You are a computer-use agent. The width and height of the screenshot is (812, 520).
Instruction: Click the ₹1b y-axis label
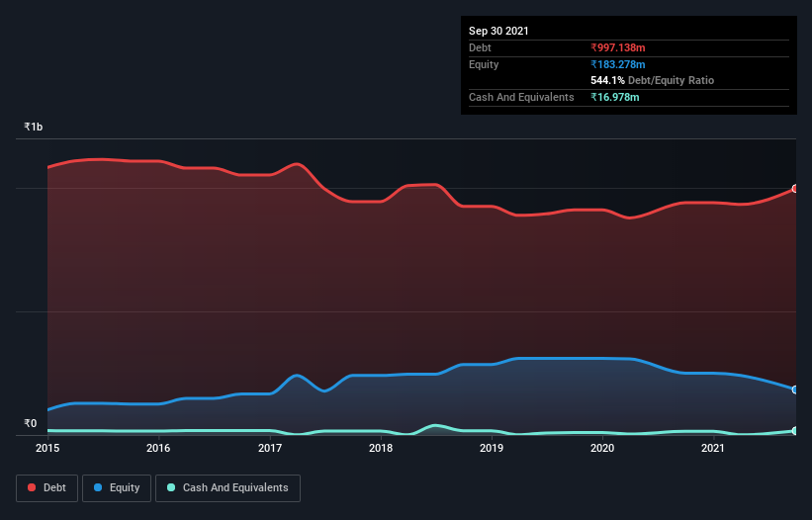click(34, 127)
